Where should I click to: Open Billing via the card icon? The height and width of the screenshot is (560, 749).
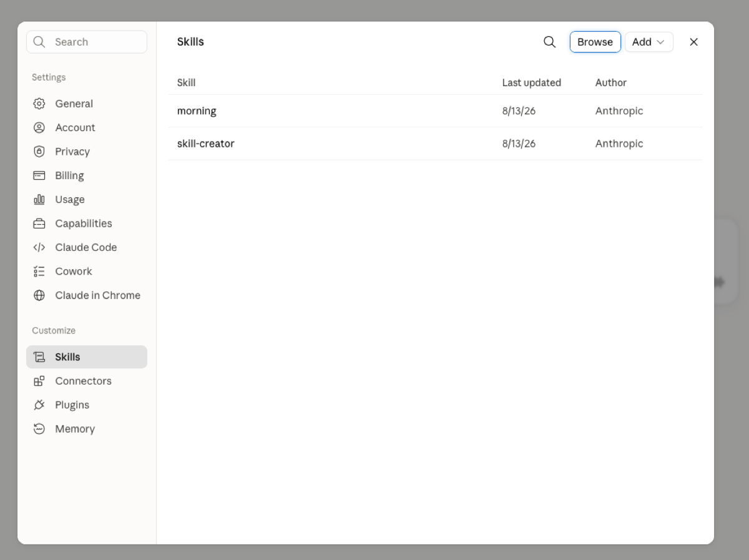[39, 175]
